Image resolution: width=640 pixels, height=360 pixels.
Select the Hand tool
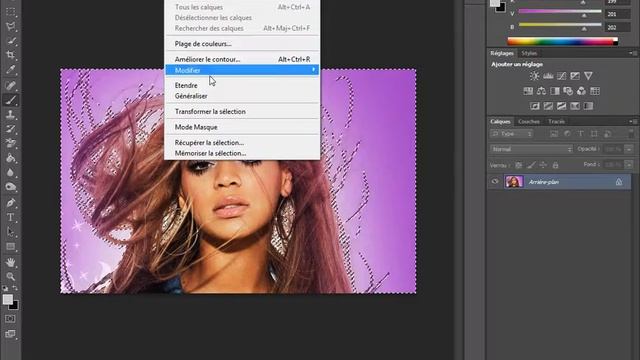[11, 262]
